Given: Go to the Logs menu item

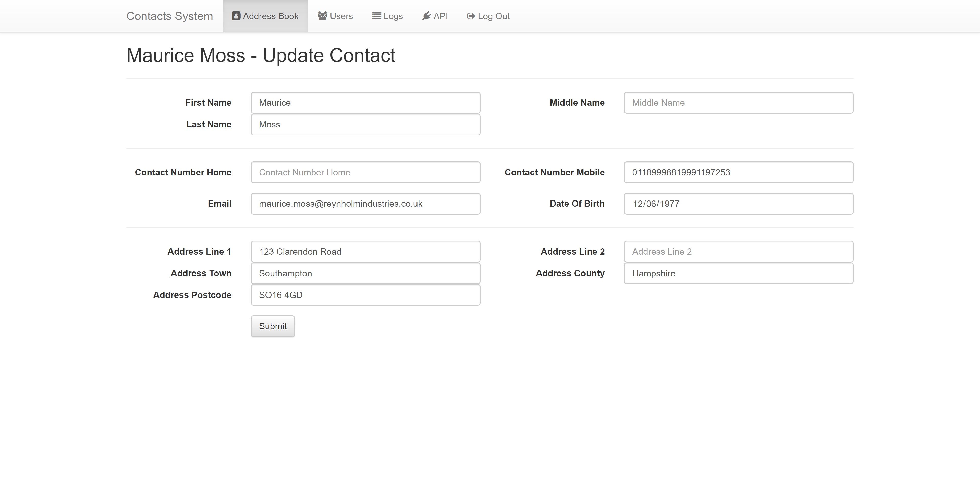Looking at the screenshot, I should point(387,16).
